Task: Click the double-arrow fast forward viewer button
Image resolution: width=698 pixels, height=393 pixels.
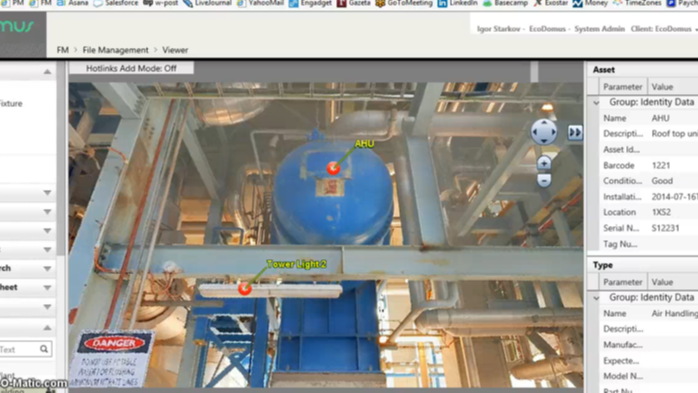Action: [575, 132]
